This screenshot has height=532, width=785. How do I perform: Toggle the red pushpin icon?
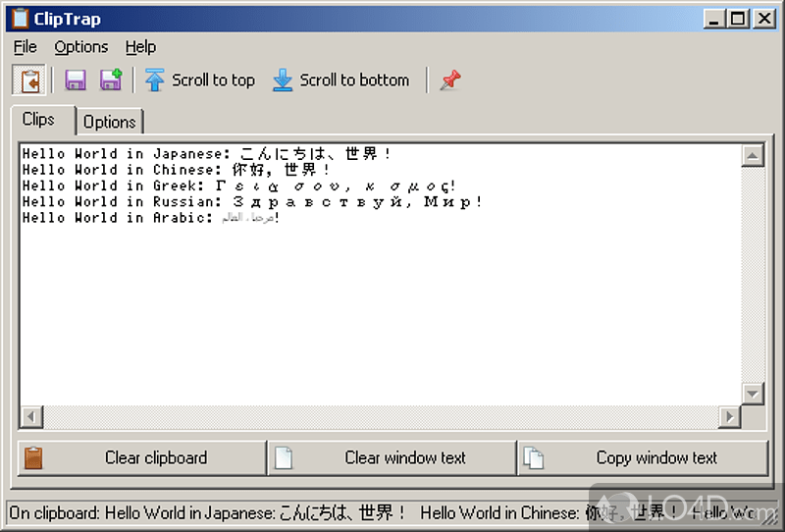tap(450, 80)
